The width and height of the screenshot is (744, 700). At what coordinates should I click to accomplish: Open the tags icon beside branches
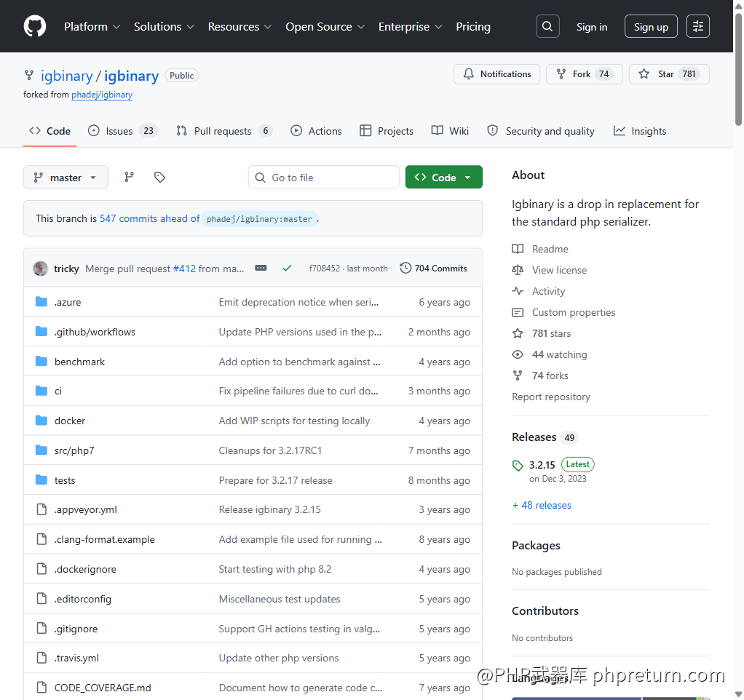[x=160, y=178]
